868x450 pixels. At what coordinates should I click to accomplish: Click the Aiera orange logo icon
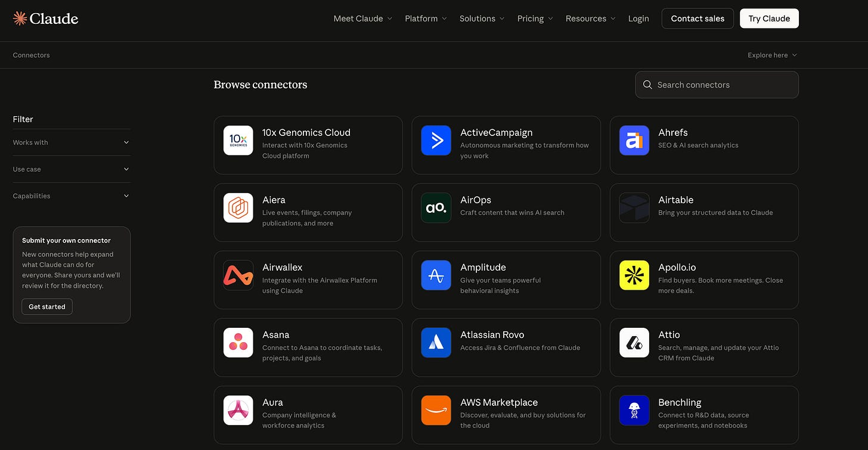point(238,207)
